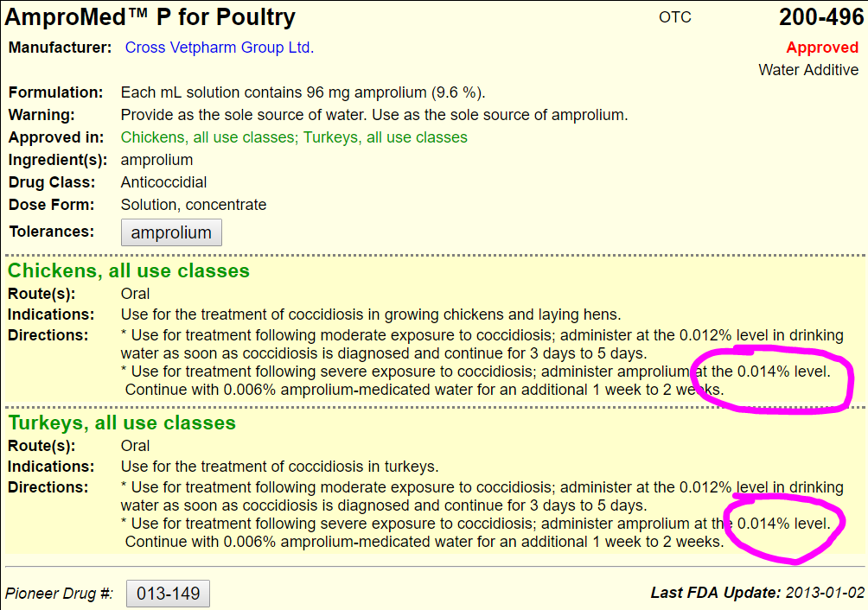
Task: Follow the green Turkeys link in Approved in row
Action: pos(385,137)
